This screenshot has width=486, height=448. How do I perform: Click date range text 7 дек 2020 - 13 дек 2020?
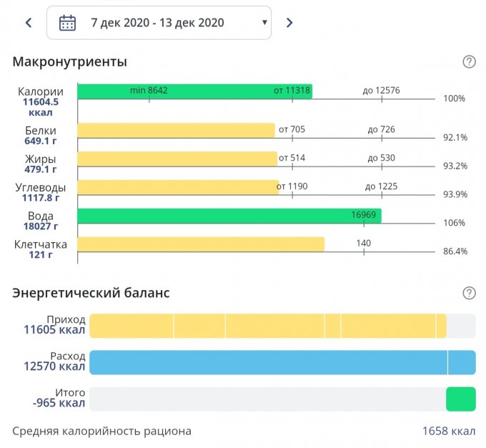[x=157, y=23]
